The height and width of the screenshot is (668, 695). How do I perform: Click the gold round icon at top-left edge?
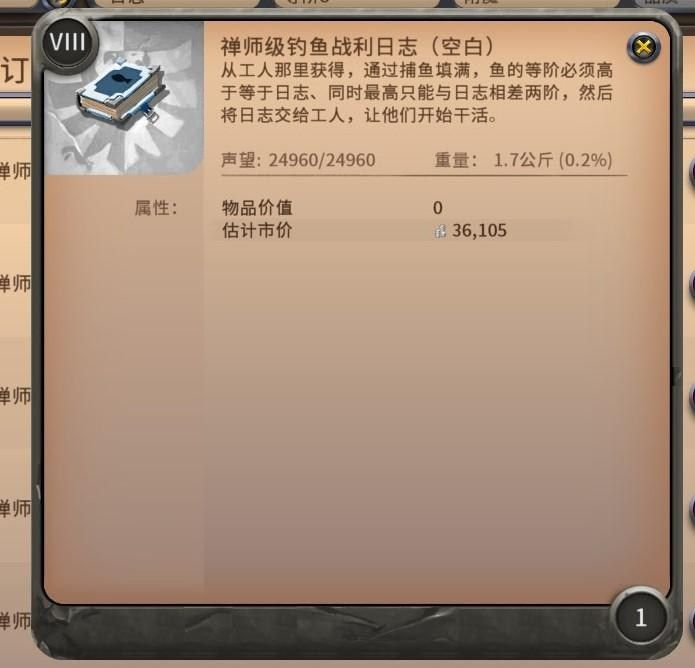60,4
